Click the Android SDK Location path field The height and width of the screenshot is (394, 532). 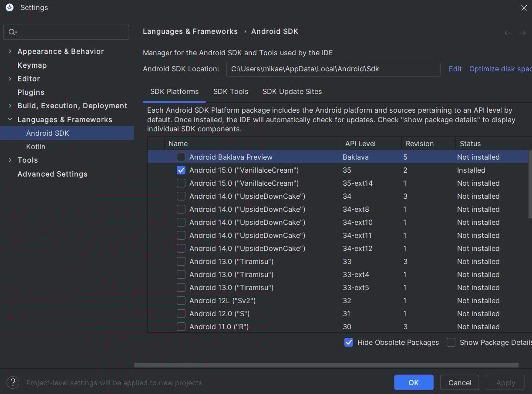pos(333,69)
